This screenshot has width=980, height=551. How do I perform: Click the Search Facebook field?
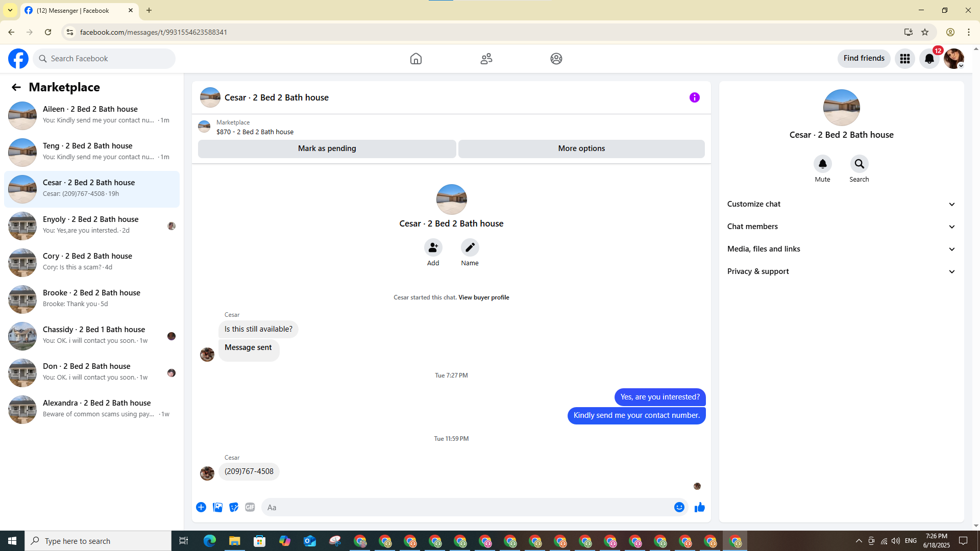tap(104, 59)
